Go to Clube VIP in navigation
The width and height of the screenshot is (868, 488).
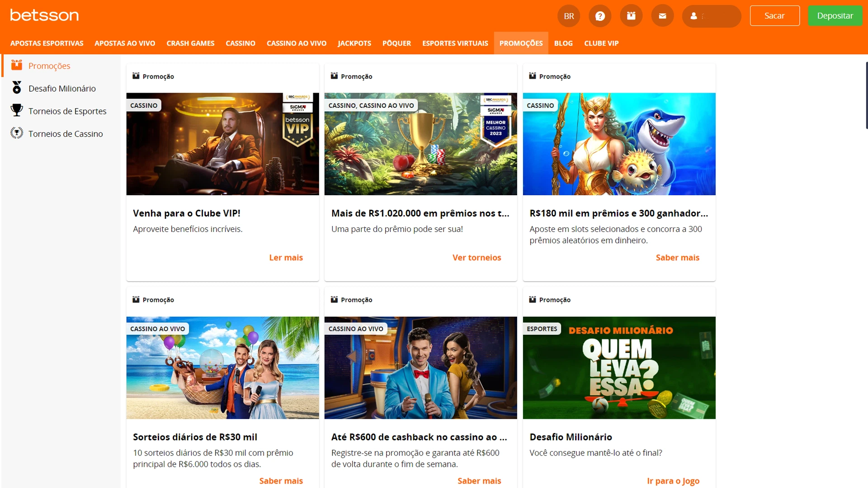pos(601,43)
